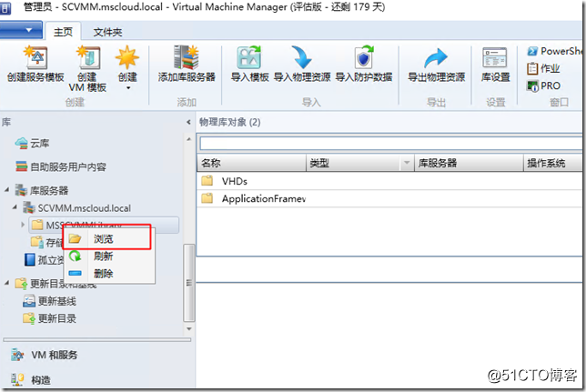Screen dimensions: 586x392
Task: Launch PowerShell from the ribbon
Action: 555,51
